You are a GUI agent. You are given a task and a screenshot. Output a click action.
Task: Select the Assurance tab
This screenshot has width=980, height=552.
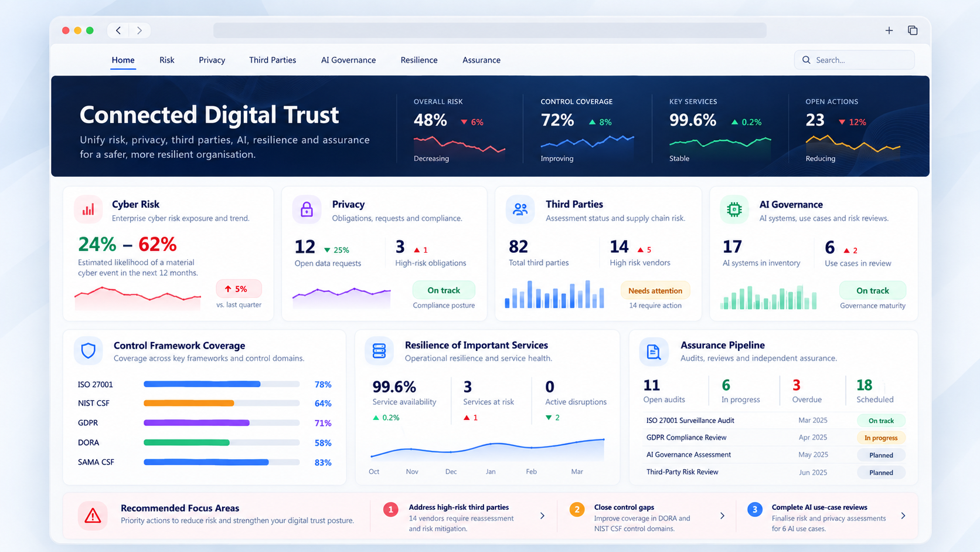click(x=481, y=60)
